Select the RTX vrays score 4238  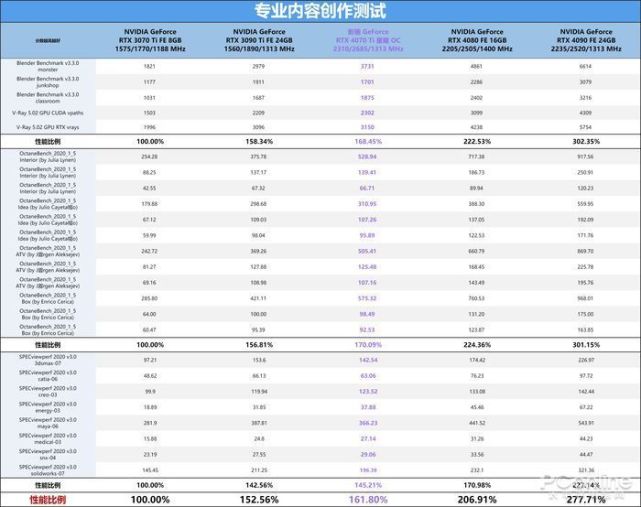[x=476, y=127]
